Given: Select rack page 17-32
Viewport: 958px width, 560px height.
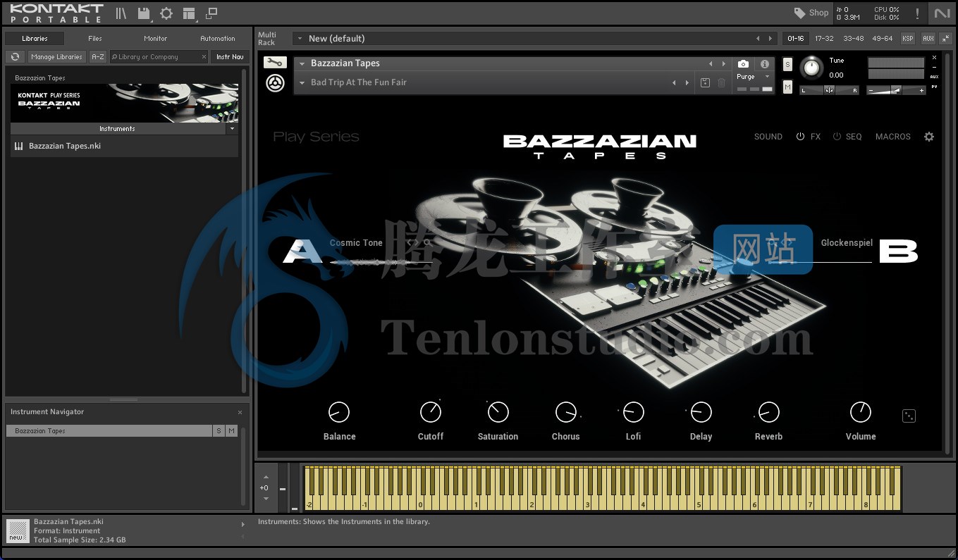Looking at the screenshot, I should tap(824, 38).
